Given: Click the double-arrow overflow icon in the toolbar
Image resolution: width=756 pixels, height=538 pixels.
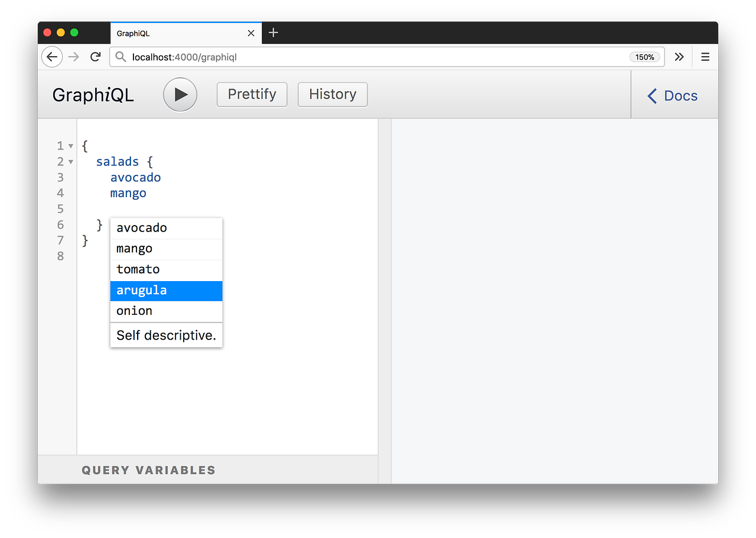Looking at the screenshot, I should 679,57.
